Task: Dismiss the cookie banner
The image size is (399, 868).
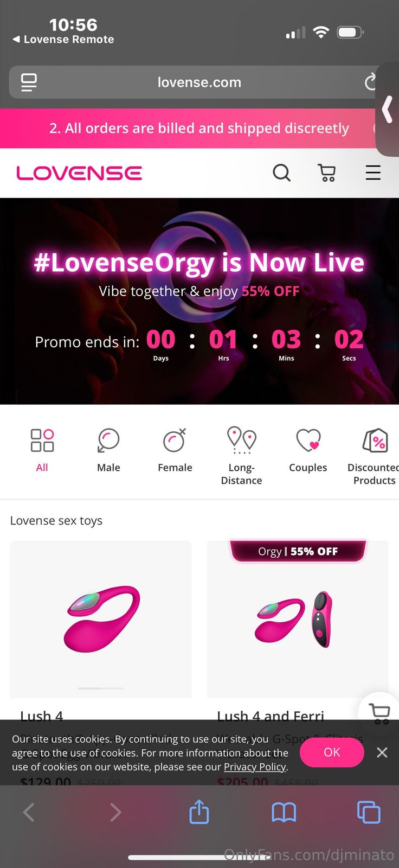Action: coord(382,752)
